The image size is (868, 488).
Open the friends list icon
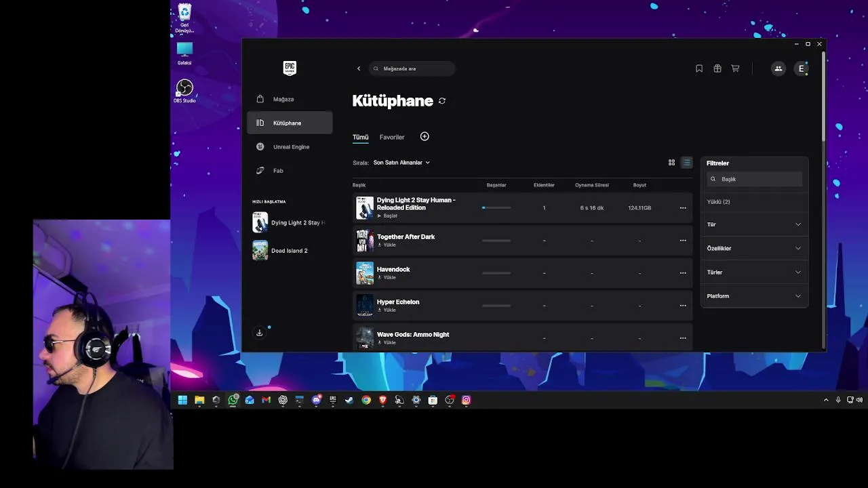click(778, 68)
